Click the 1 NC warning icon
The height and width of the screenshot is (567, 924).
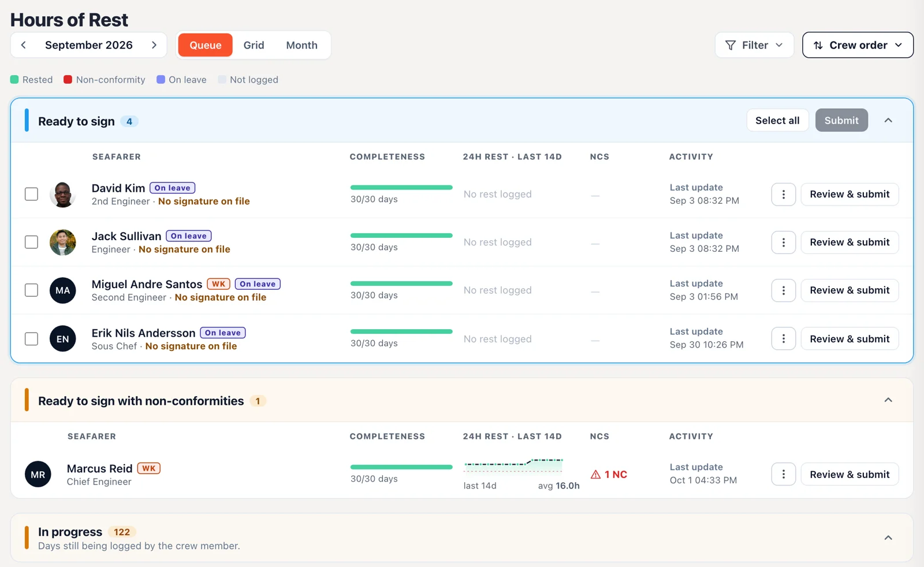[x=596, y=475]
